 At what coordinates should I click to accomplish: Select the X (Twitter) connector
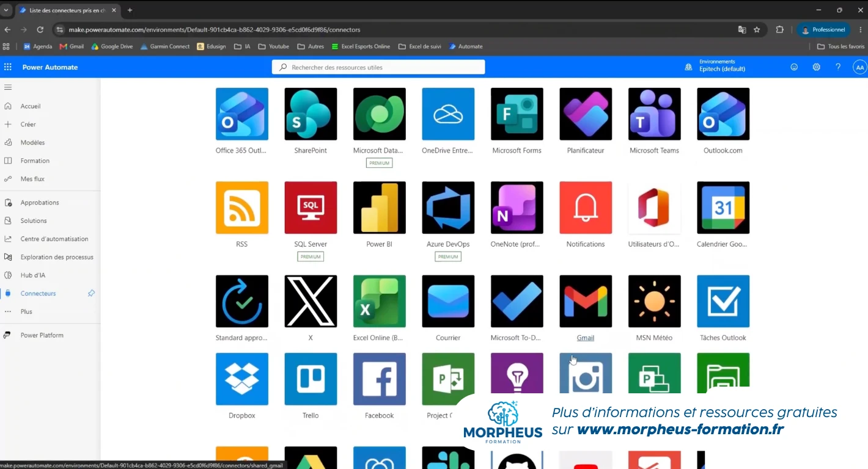(x=311, y=301)
